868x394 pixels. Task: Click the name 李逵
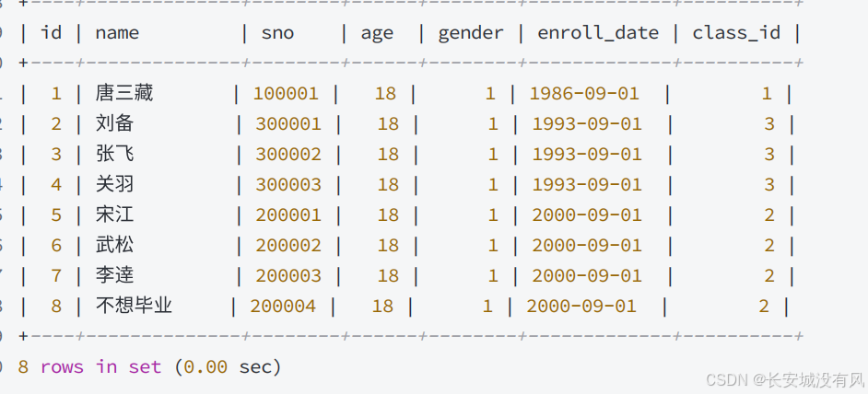(x=114, y=275)
